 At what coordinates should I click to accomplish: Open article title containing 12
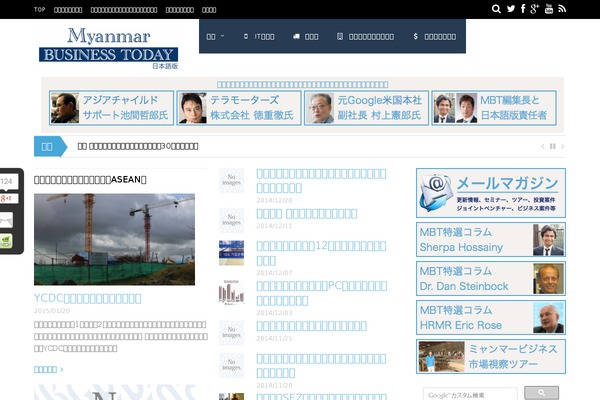321,253
